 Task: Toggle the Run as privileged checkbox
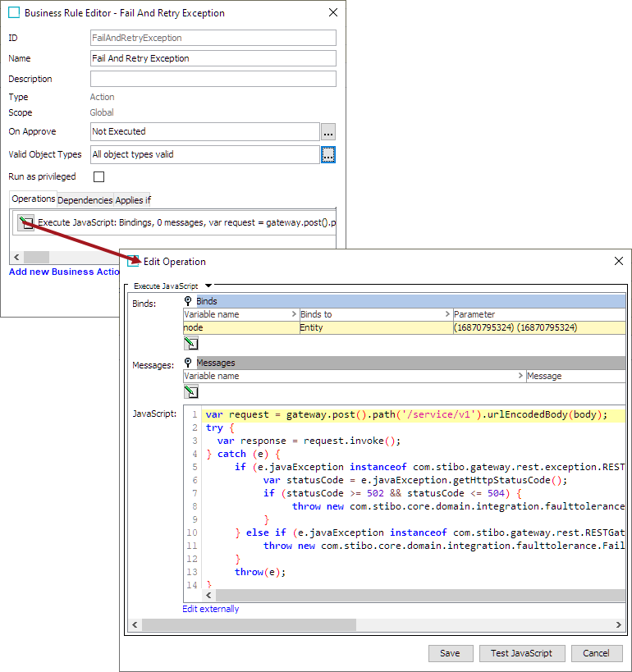point(99,176)
